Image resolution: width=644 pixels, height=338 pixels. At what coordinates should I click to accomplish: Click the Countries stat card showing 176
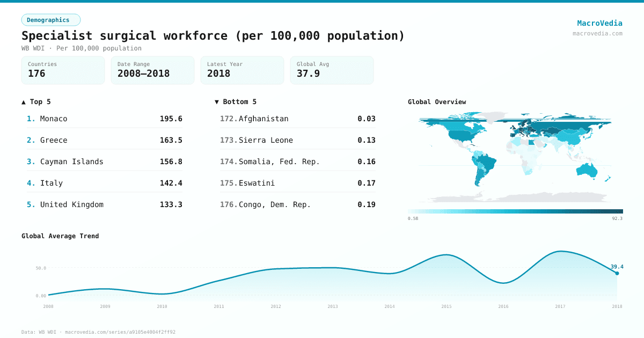coord(63,70)
